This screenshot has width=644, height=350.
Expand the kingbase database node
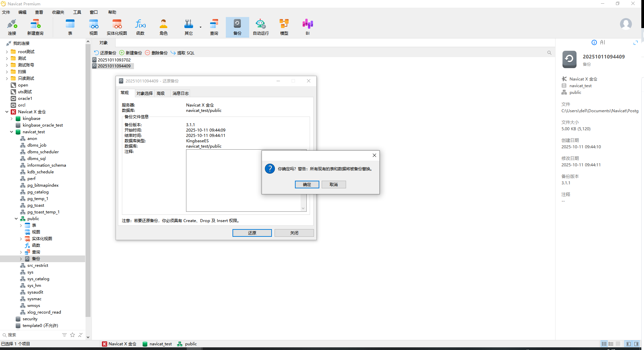tap(11, 119)
